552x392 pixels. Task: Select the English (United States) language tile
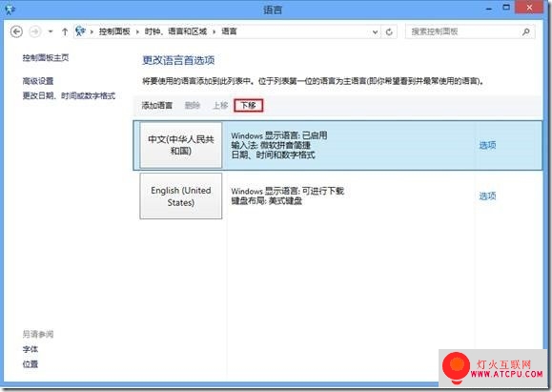point(181,196)
